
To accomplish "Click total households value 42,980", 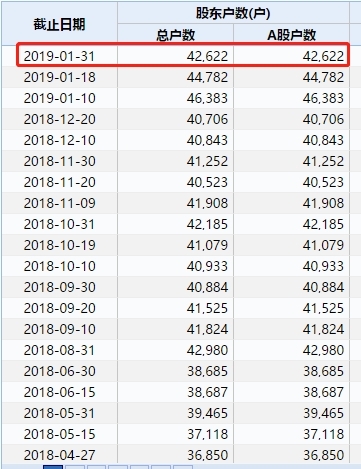I will point(207,350).
